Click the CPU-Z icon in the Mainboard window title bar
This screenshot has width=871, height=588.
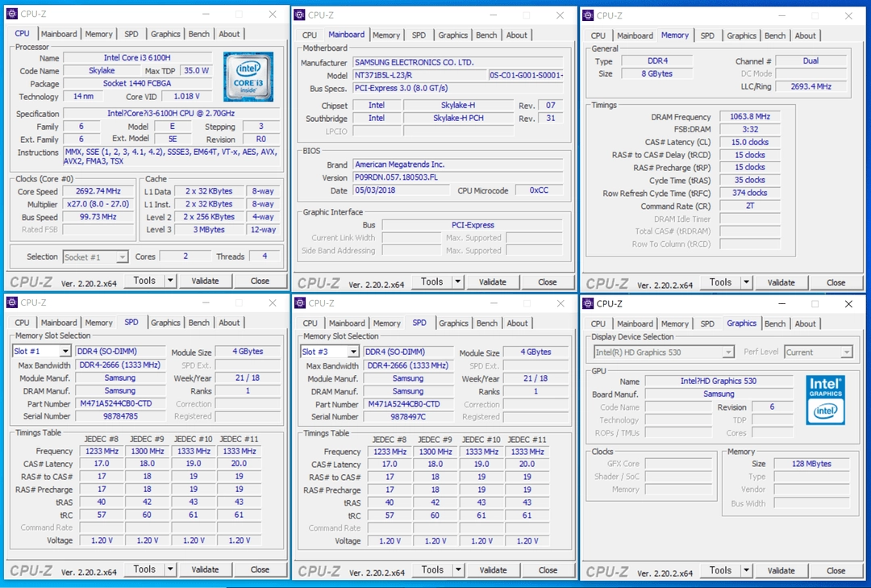[x=300, y=15]
